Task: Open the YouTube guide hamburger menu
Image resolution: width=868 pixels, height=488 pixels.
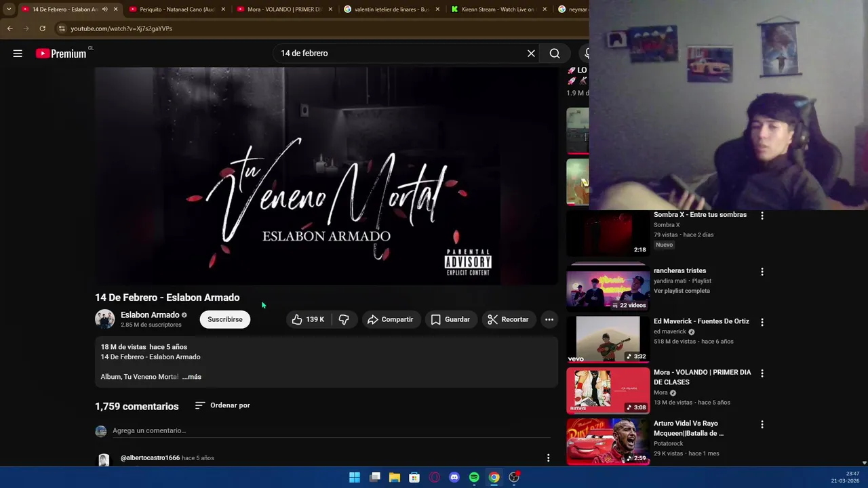Action: point(18,54)
